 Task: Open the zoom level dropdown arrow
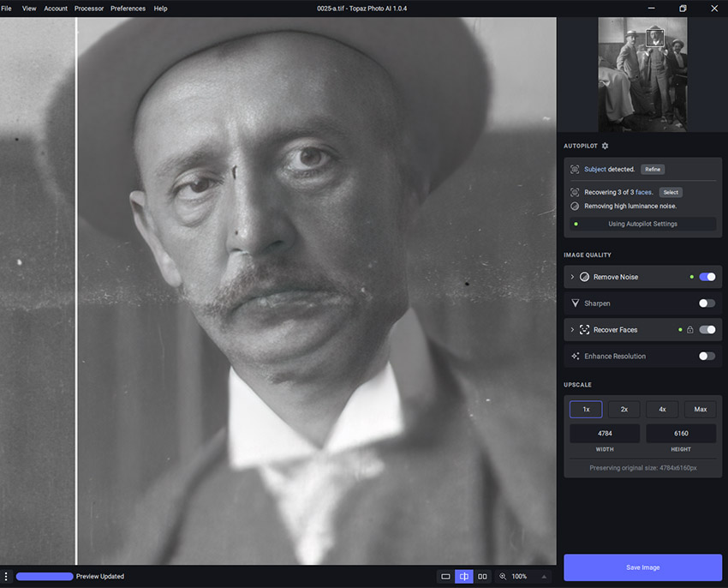point(543,577)
